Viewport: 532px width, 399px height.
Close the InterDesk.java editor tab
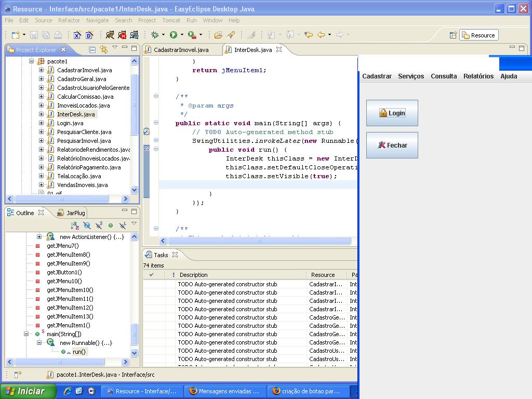(279, 49)
